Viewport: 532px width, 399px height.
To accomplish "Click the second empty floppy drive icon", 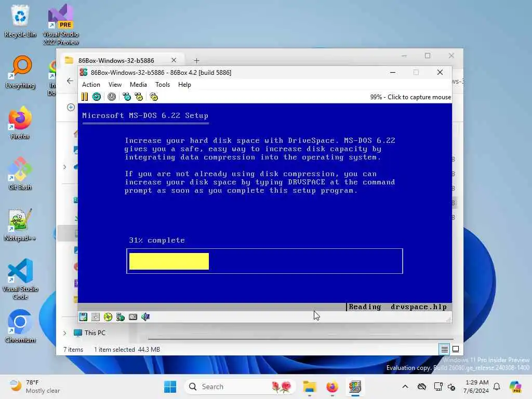I will point(96,317).
